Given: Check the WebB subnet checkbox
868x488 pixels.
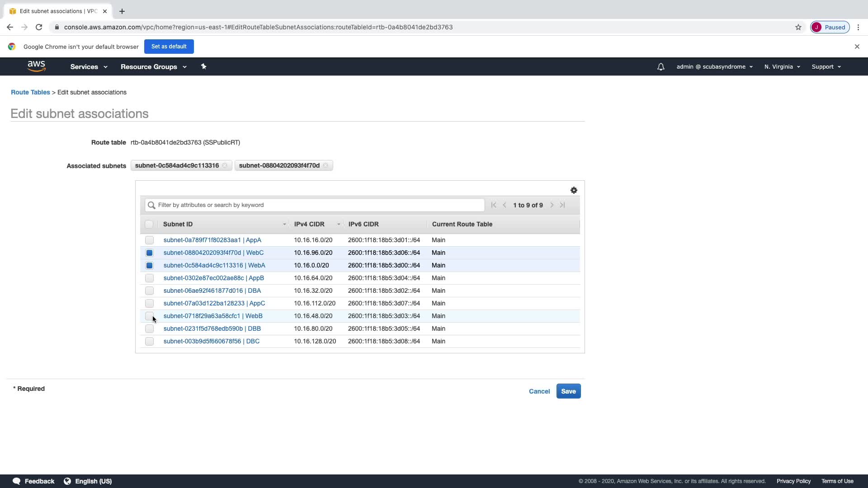Looking at the screenshot, I should (149, 316).
